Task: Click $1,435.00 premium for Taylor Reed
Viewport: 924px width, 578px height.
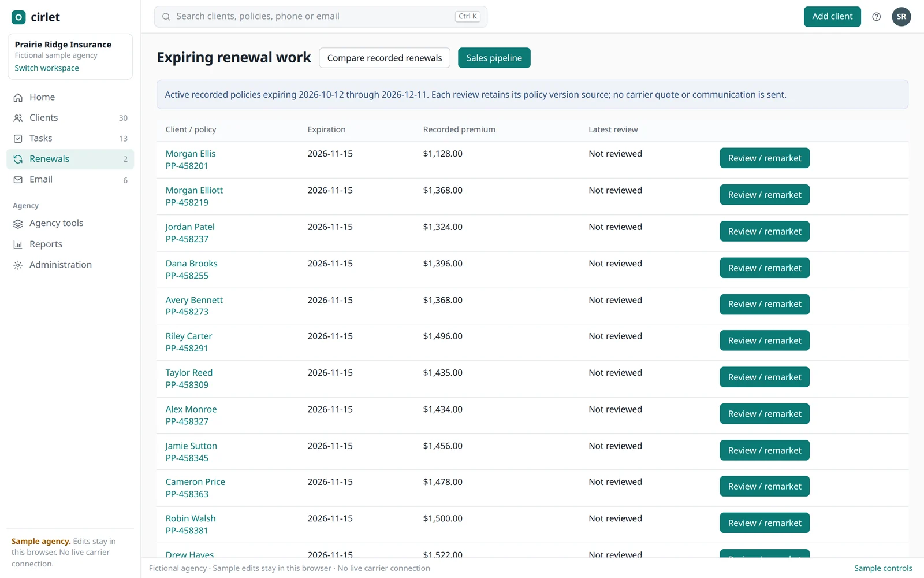Action: (x=443, y=373)
